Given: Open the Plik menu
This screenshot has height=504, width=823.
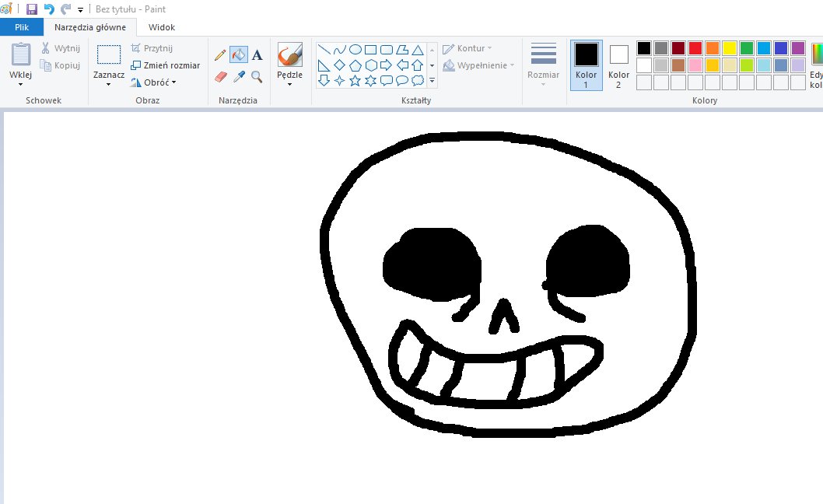Looking at the screenshot, I should click(x=22, y=27).
